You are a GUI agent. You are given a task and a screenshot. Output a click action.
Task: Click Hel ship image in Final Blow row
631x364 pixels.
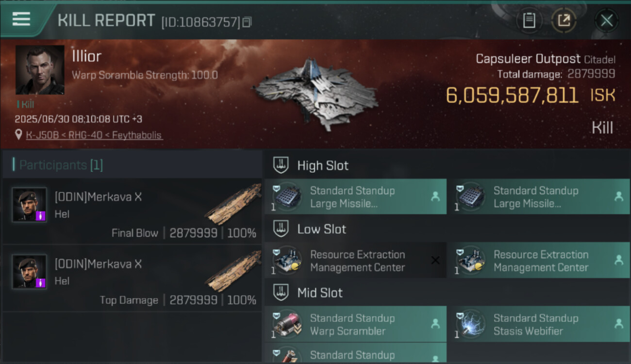click(233, 204)
